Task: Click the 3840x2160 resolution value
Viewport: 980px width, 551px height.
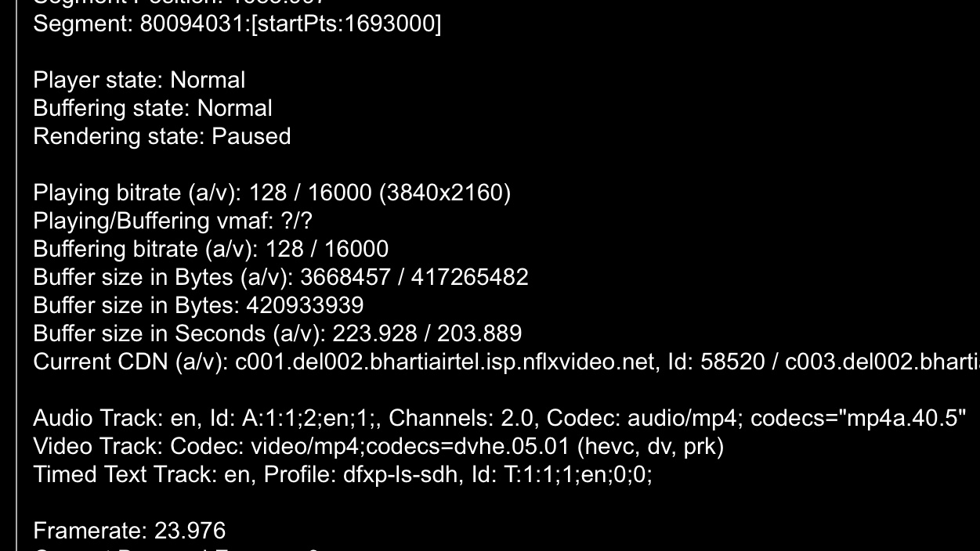Action: coord(444,193)
